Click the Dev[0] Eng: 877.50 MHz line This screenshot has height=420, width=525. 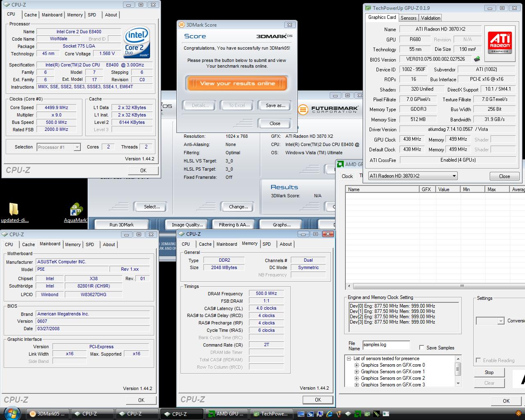(392, 306)
